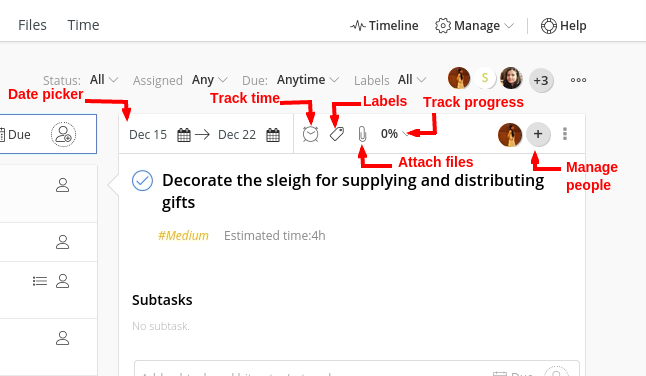Screen dimensions: 646x376
Task: Click the alarm clock track time icon
Action: 310,134
